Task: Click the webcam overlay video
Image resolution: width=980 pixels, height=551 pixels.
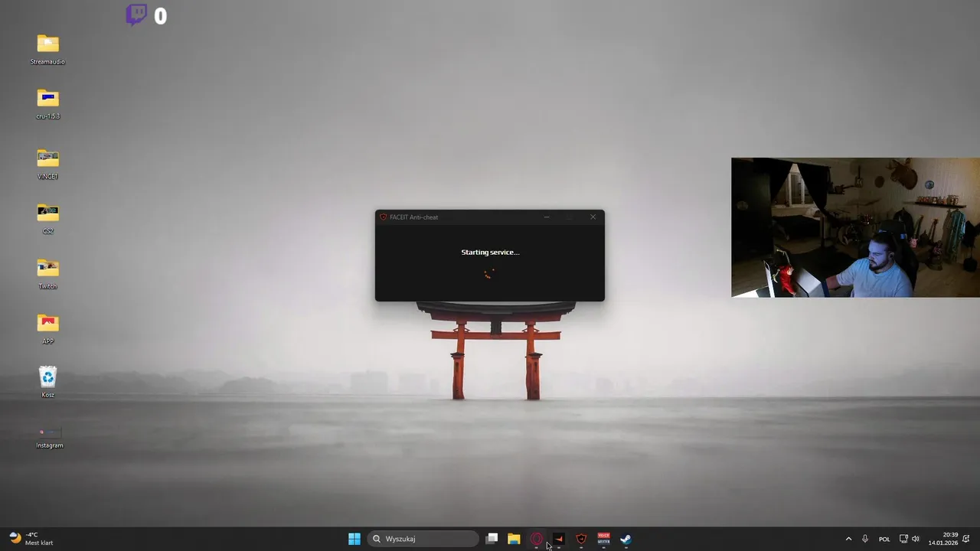Action: tap(855, 227)
